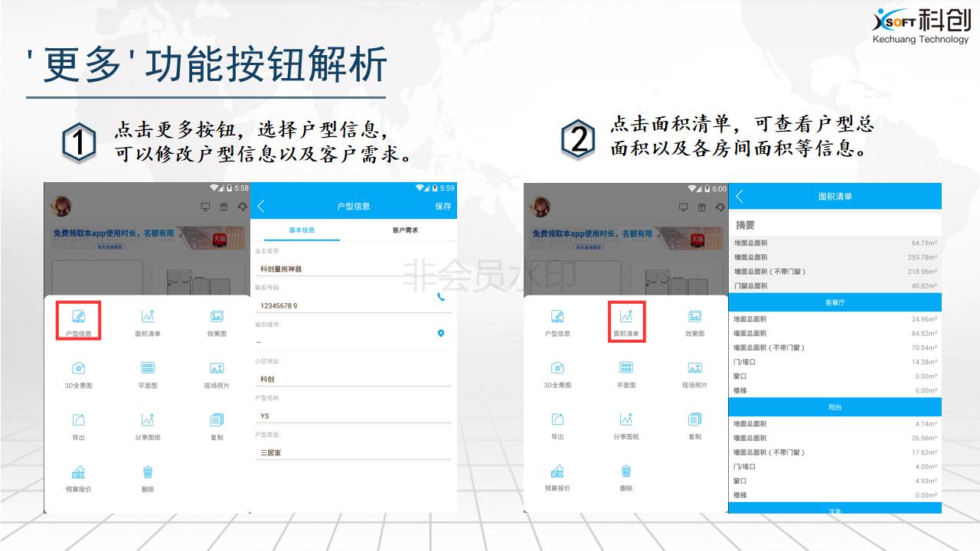Switch to the 客户需求 tab
Image resolution: width=980 pixels, height=551 pixels.
pos(404,230)
